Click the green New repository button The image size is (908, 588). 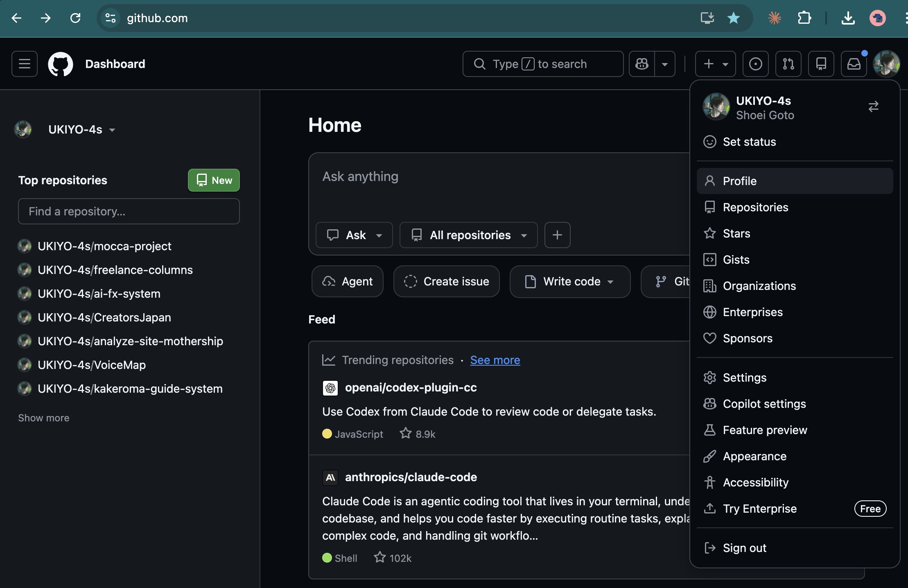(x=214, y=180)
